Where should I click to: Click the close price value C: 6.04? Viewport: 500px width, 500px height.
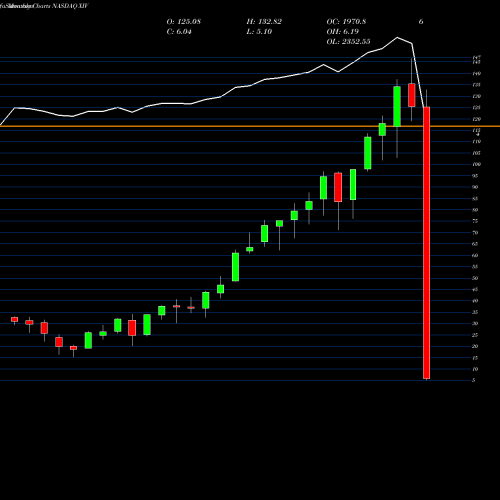pyautogui.click(x=179, y=32)
